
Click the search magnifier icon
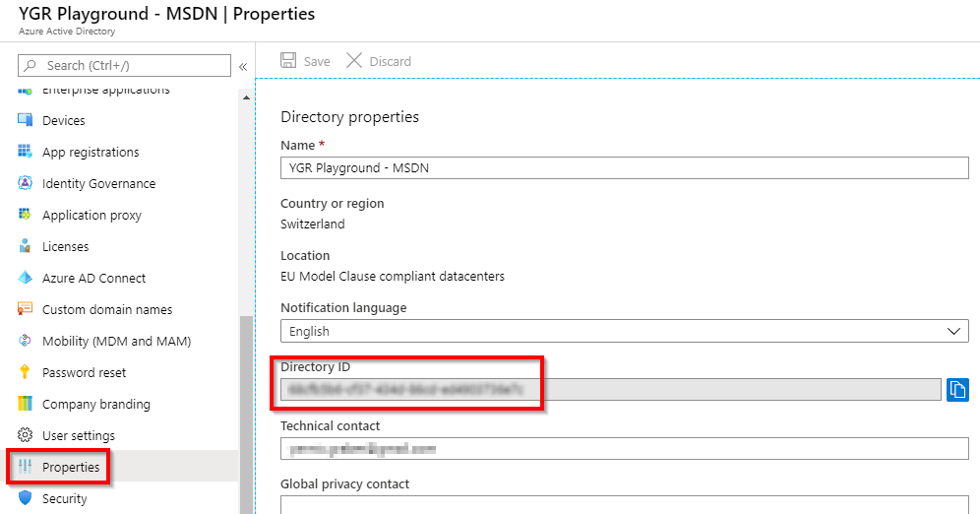[30, 65]
